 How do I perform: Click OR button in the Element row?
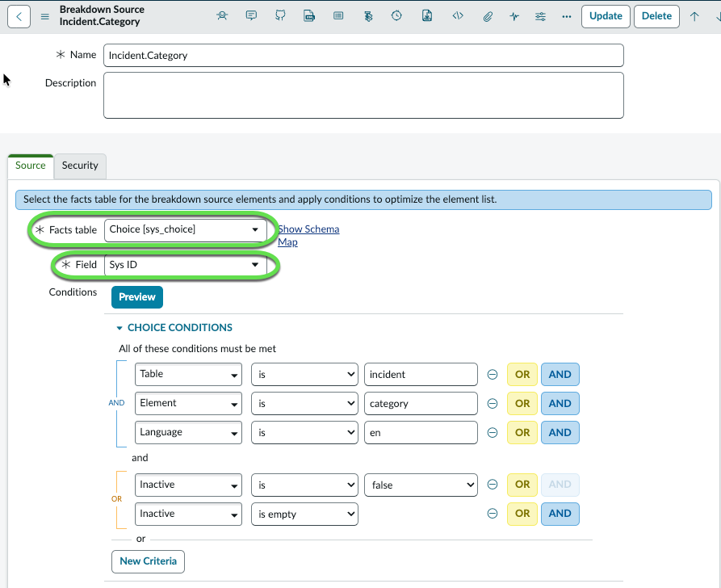click(522, 404)
